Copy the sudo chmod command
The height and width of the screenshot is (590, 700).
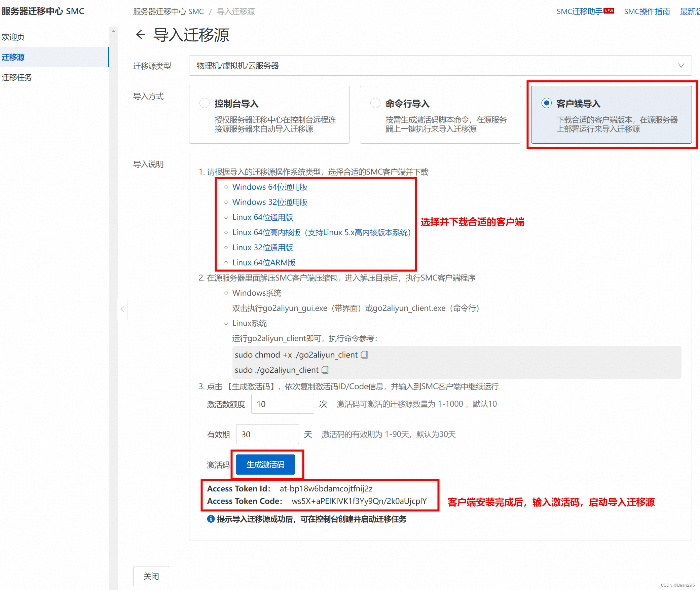[x=364, y=355]
